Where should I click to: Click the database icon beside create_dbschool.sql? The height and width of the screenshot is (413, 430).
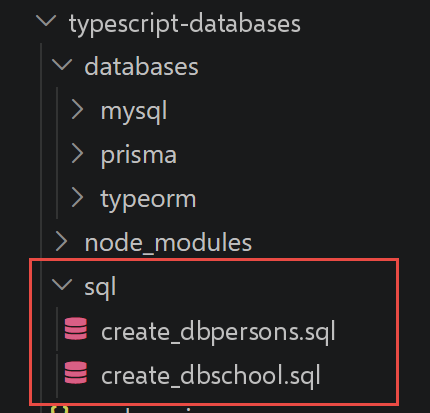[76, 372]
